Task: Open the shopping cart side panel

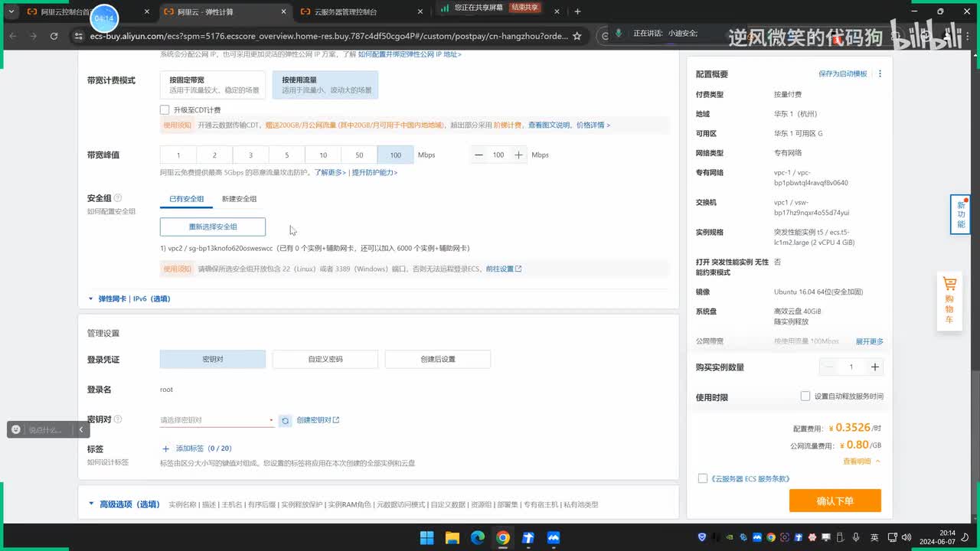Action: tap(949, 302)
